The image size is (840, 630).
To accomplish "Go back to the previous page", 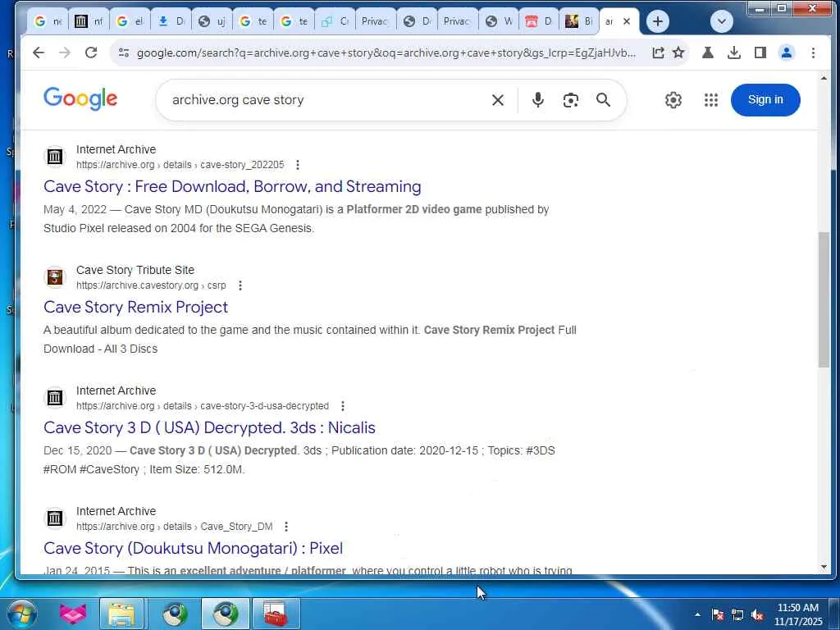I will click(x=38, y=52).
